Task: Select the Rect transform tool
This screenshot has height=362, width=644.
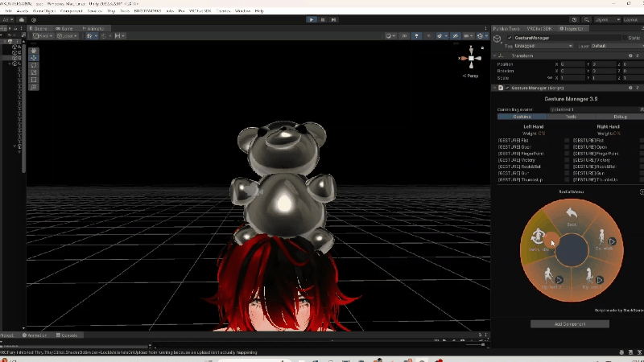Action: click(x=34, y=80)
